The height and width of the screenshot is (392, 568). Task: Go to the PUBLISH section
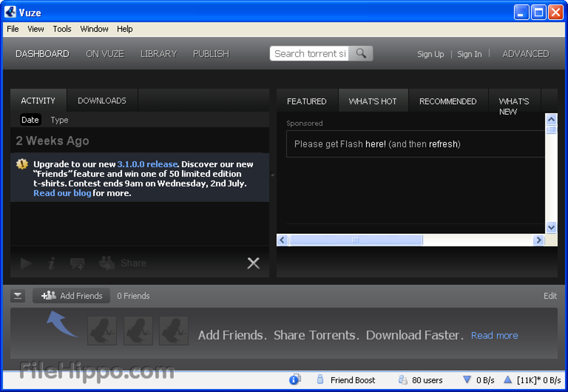[211, 54]
